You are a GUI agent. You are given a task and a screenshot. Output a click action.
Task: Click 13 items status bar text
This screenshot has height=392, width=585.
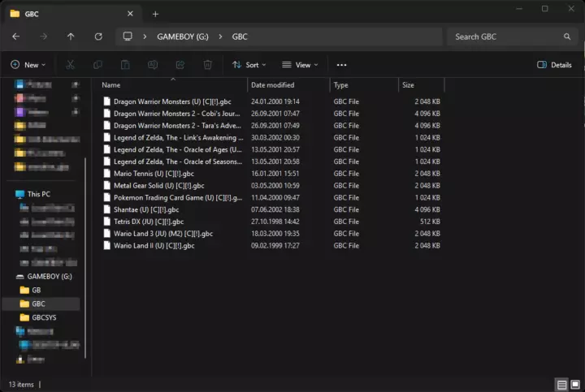pyautogui.click(x=21, y=384)
